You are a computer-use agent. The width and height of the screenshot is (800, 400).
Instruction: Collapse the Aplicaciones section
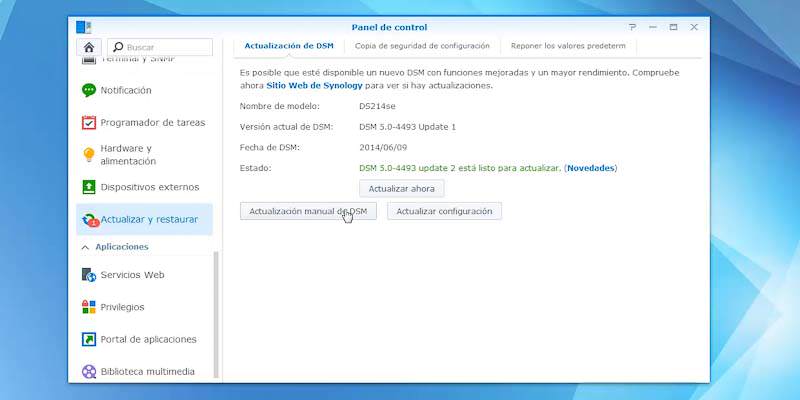pyautogui.click(x=85, y=247)
